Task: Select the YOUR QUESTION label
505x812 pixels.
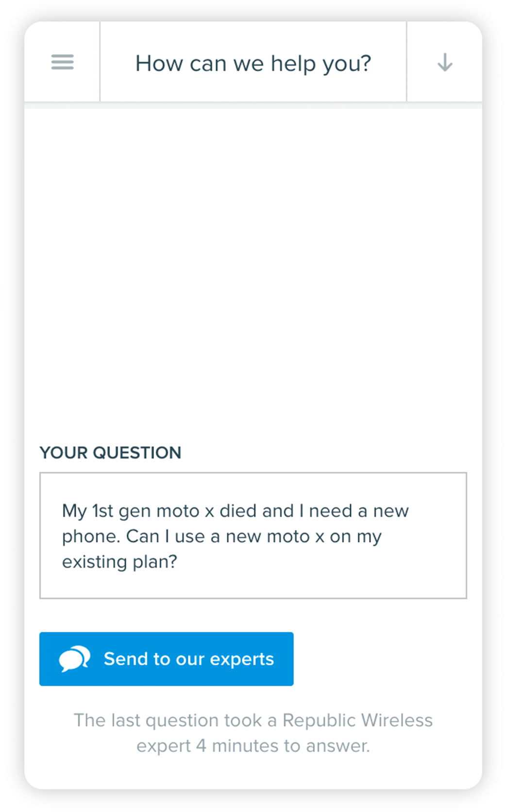Action: click(110, 453)
